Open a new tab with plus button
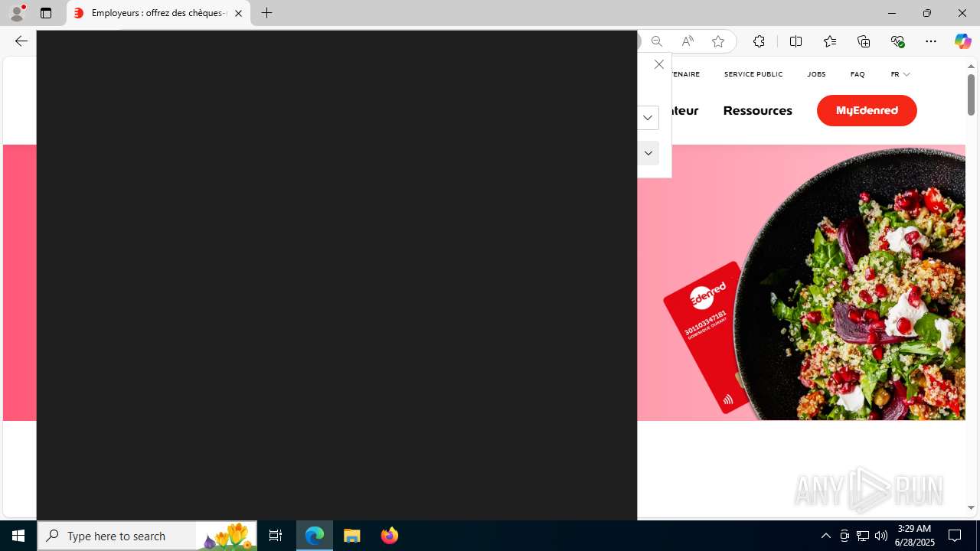 tap(266, 13)
